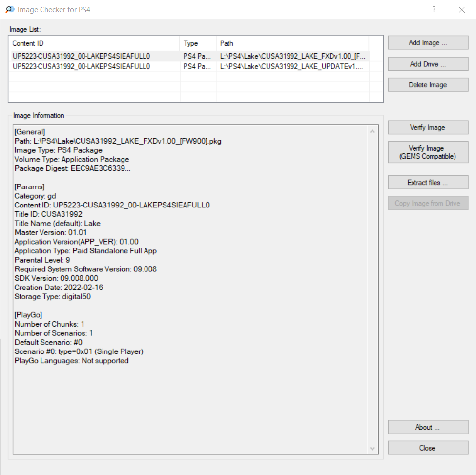Close window with title bar X
The width and height of the screenshot is (476, 475).
tap(462, 10)
